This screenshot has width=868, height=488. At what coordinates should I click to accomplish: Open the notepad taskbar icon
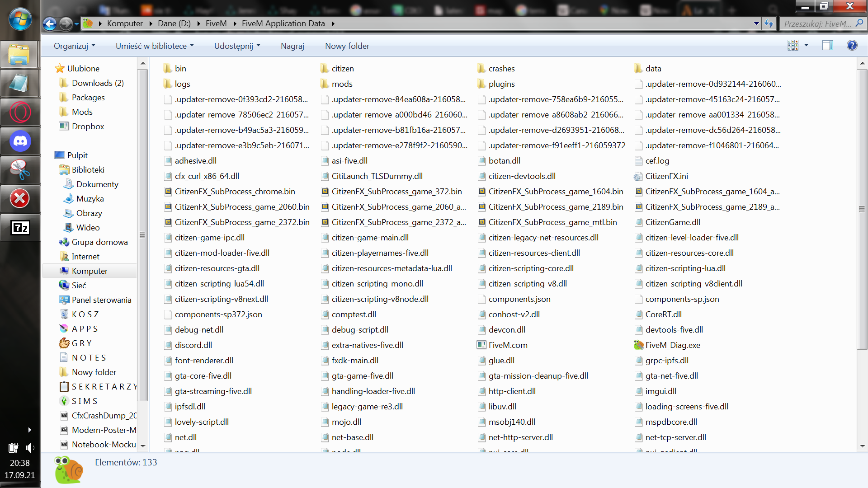point(20,84)
